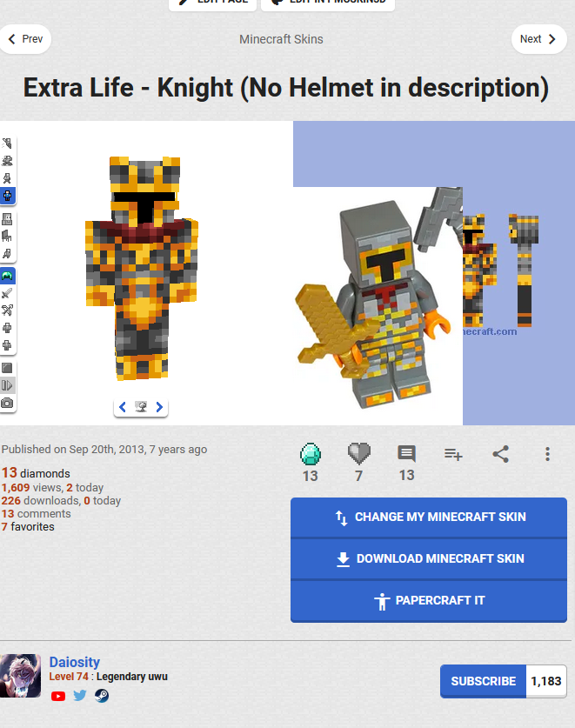This screenshot has width=575, height=728.
Task: Click Daiosity's avatar thumbnail
Action: 20,676
